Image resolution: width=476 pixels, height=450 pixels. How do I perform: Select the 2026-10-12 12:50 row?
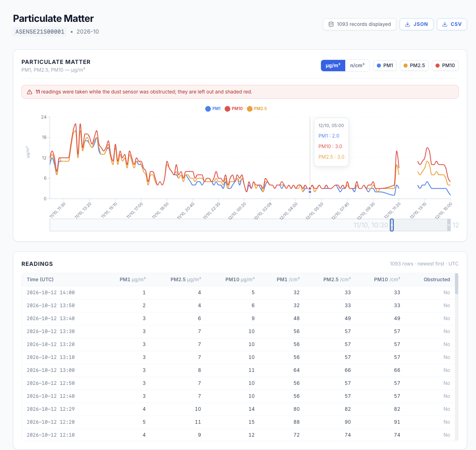pyautogui.click(x=238, y=383)
